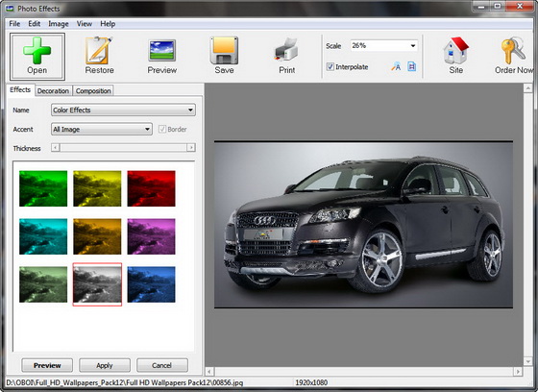Select the blue color effect thumbnail

tap(152, 284)
